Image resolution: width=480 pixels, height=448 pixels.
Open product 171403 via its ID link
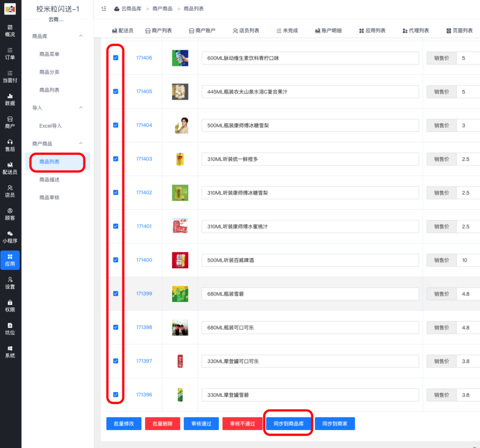[143, 159]
